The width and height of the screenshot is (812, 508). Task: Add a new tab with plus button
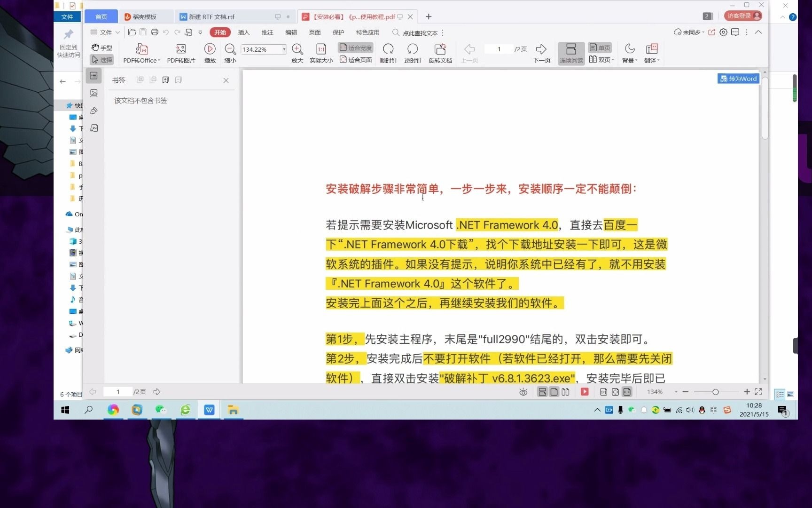click(429, 16)
